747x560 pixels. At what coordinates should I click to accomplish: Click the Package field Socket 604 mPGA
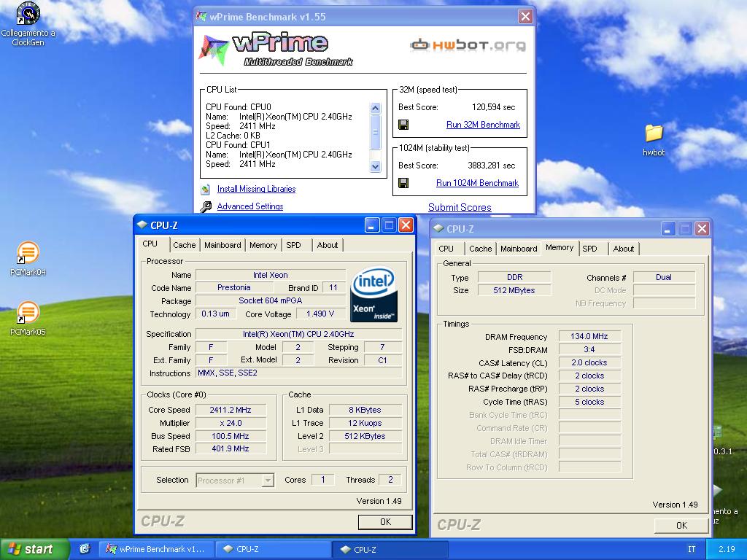[x=271, y=300]
